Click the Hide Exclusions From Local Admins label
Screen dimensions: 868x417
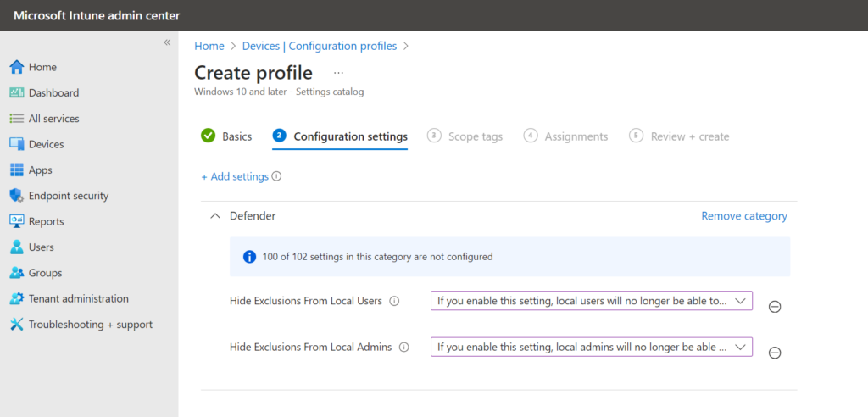click(x=310, y=347)
